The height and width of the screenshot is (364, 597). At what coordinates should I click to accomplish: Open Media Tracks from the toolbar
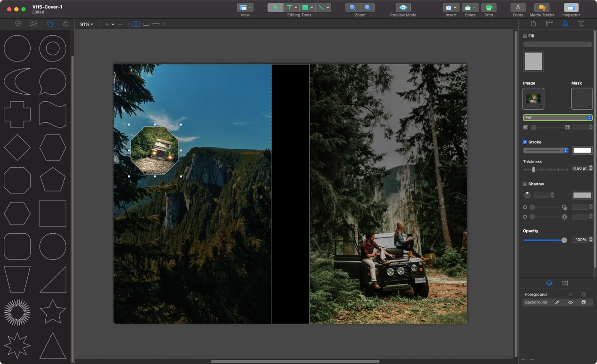(x=542, y=8)
